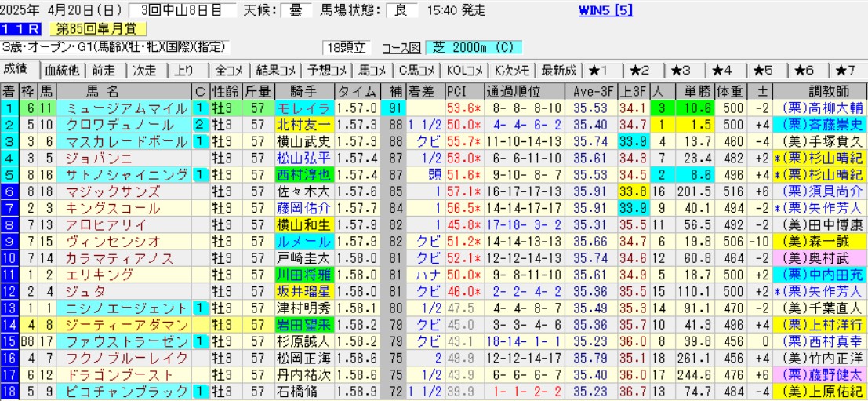Select the ★3 star tab

681,70
